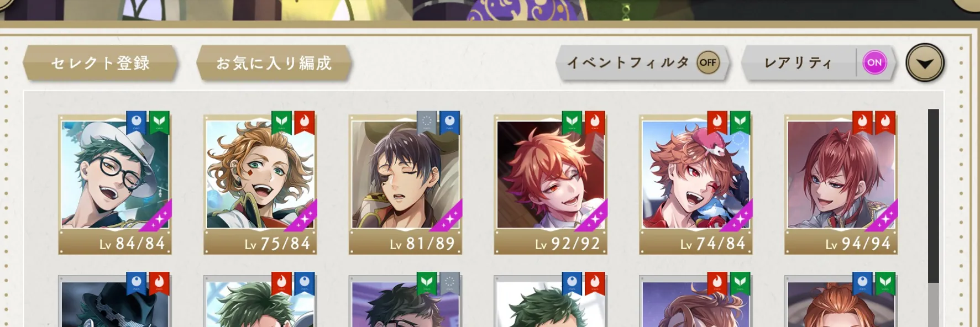
Task: Click the vertical scrollbar of the card list
Action: (933, 218)
